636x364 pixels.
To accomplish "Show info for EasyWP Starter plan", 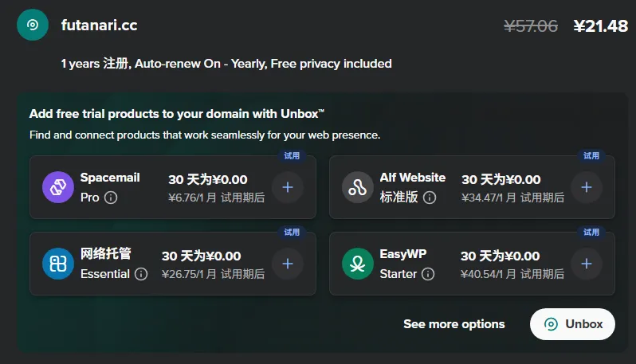I will [428, 274].
